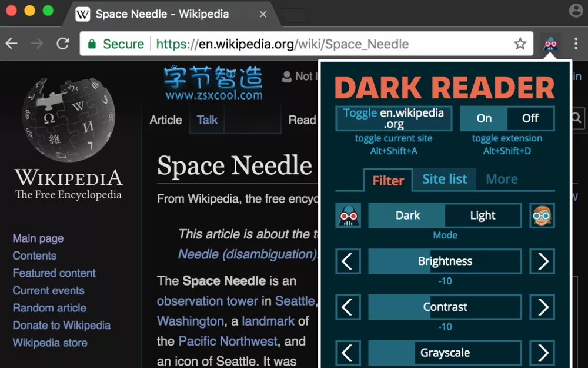Switch to the Filter tab
The image size is (588, 368).
[388, 181]
